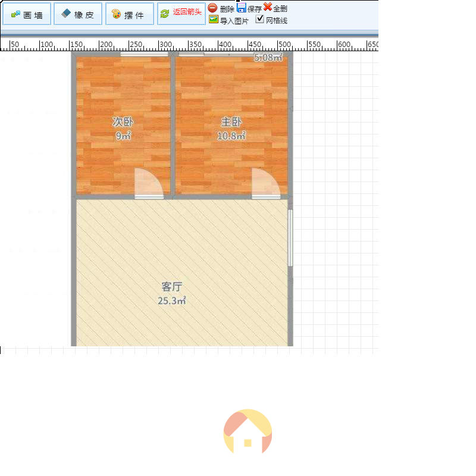Image resolution: width=476 pixels, height=476 pixels.
Task: Open the 摆件 furnishings tool
Action: click(x=130, y=14)
